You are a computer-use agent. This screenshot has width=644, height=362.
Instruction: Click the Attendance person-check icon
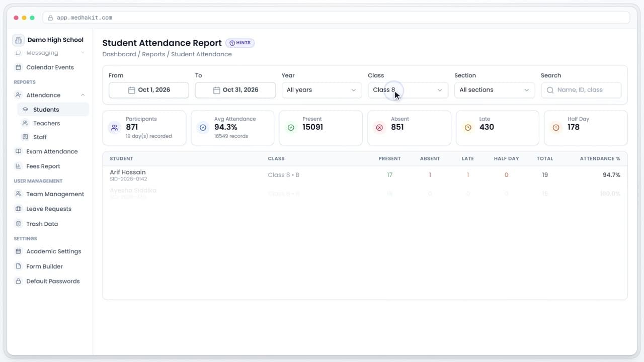(x=19, y=95)
